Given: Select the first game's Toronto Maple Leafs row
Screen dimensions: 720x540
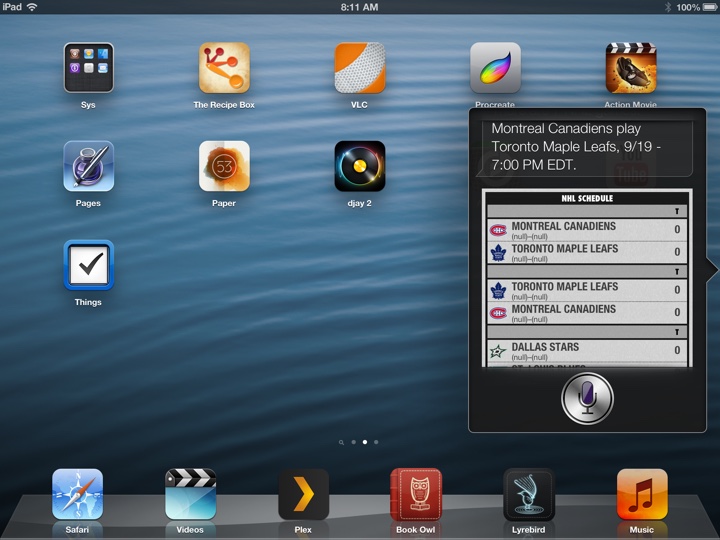Looking at the screenshot, I should click(x=587, y=252).
